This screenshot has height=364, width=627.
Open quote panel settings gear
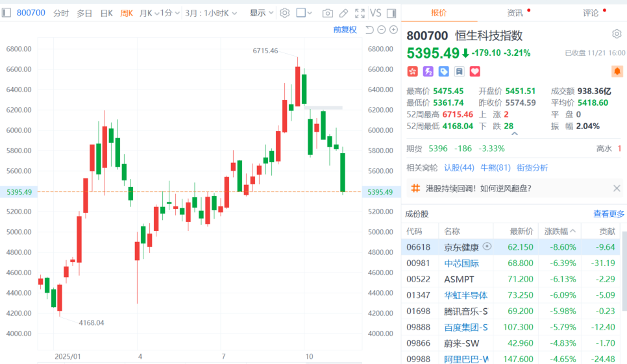617,34
